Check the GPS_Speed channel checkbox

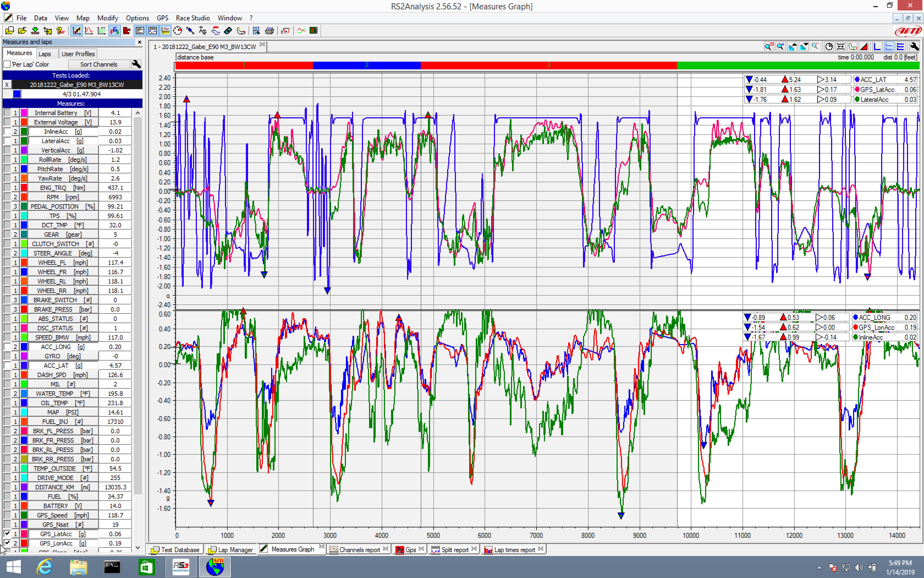[7, 515]
